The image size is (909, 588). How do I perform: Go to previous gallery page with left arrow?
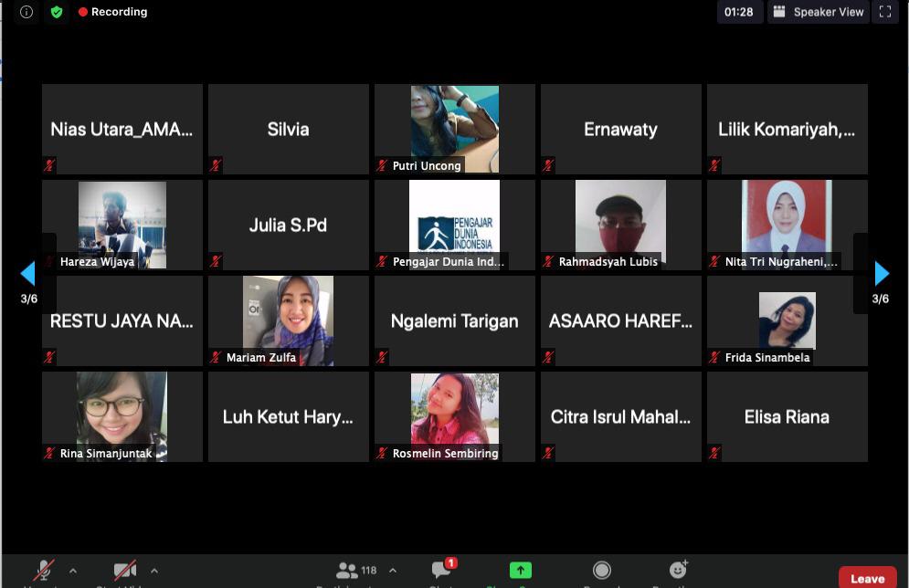click(x=28, y=273)
